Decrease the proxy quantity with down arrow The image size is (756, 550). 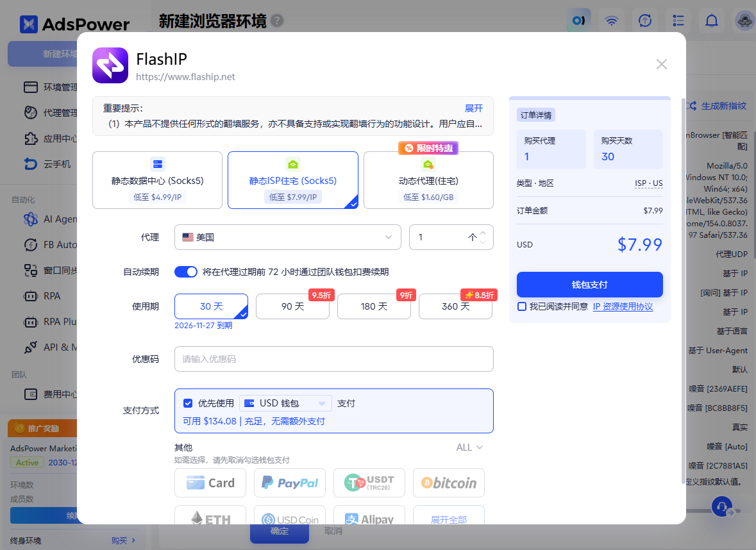[483, 242]
